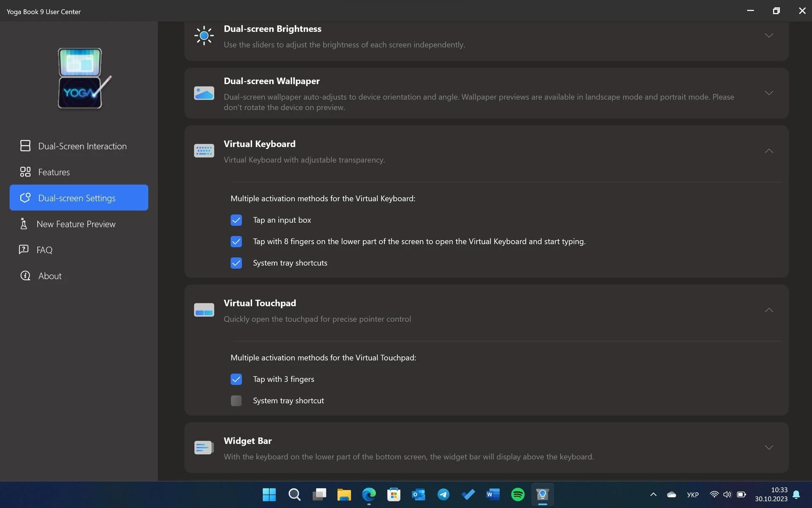This screenshot has width=812, height=508.
Task: Uncheck System tray shortcuts for keyboard
Action: pos(236,263)
